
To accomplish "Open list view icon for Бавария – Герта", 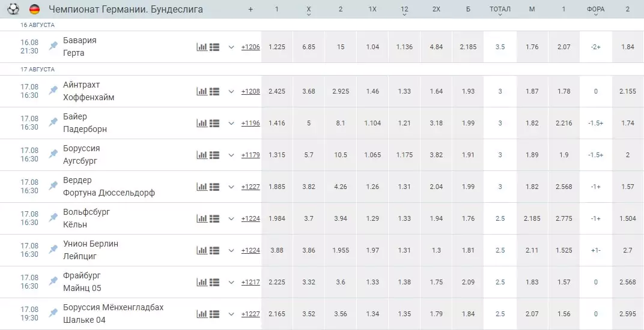I will pos(214,47).
